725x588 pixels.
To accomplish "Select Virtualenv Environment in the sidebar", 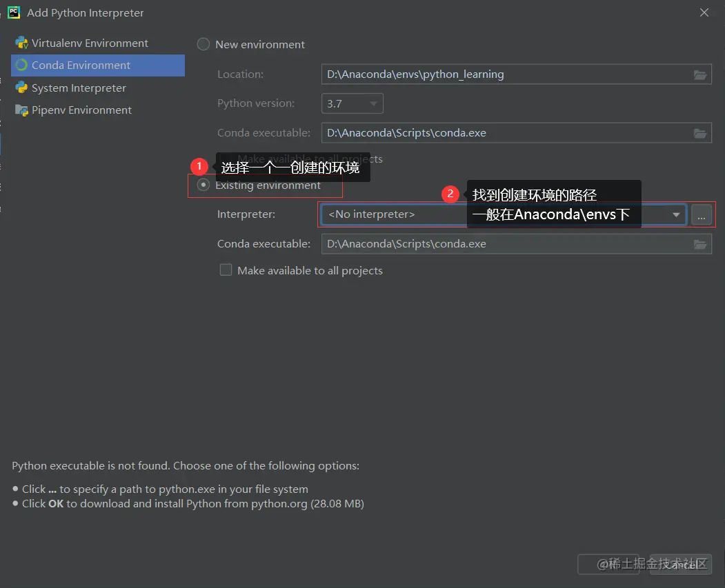I will point(98,43).
